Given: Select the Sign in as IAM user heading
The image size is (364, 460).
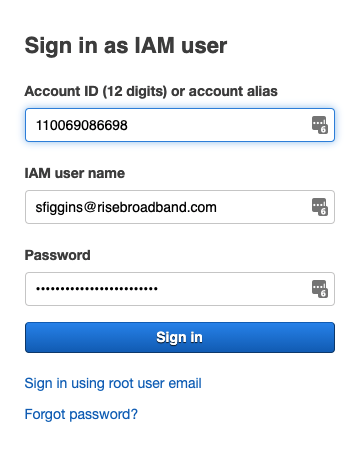Looking at the screenshot, I should click(x=126, y=46).
